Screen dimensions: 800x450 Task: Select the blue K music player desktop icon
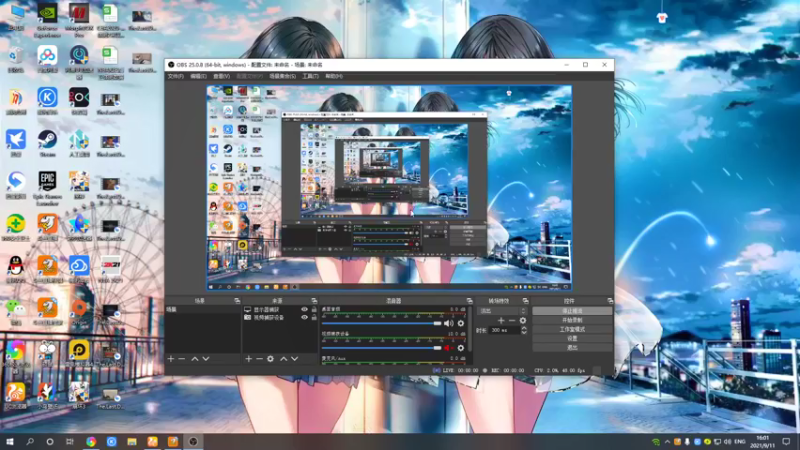tap(47, 101)
